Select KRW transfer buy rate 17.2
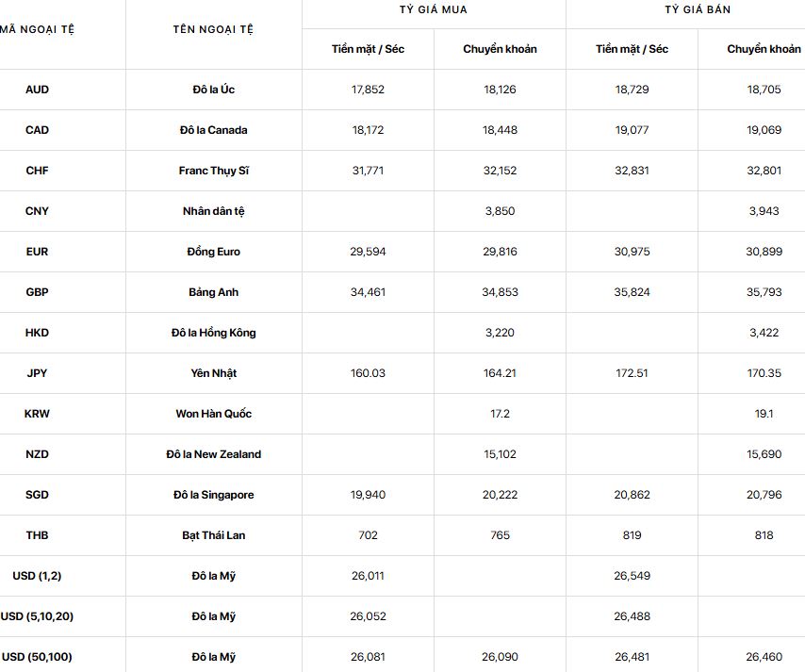805x672 pixels. [x=500, y=414]
